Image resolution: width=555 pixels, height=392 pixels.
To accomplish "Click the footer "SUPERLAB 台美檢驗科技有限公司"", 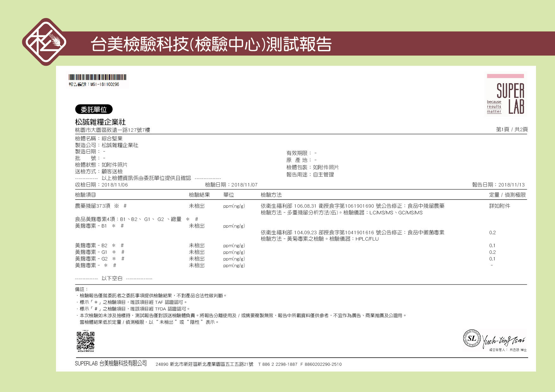I will tap(111, 364).
